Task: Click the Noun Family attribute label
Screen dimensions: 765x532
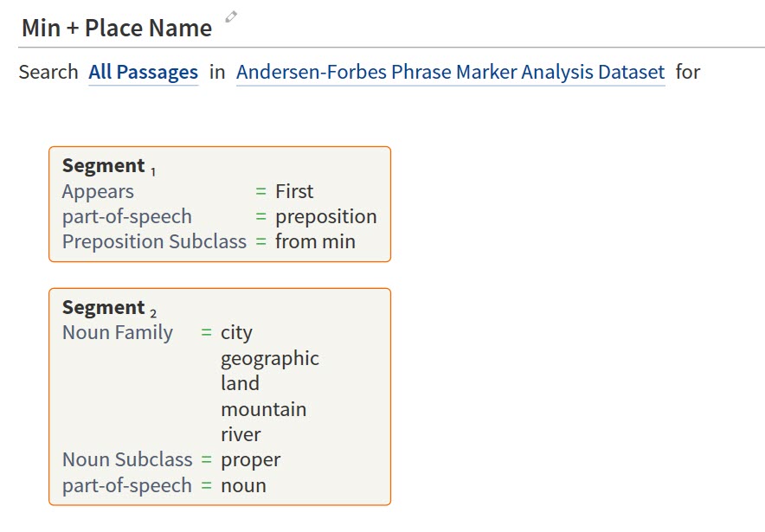Action: (x=118, y=332)
